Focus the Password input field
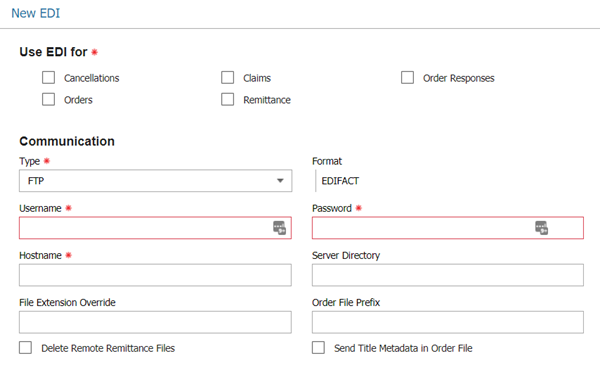The width and height of the screenshot is (600, 370). 448,228
